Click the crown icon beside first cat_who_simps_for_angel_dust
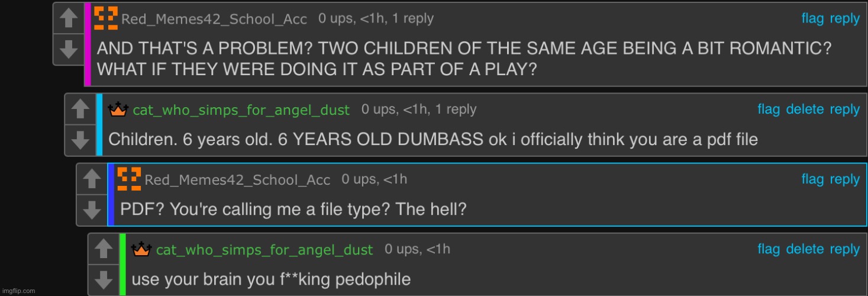Image resolution: width=868 pixels, height=296 pixels. [x=119, y=110]
